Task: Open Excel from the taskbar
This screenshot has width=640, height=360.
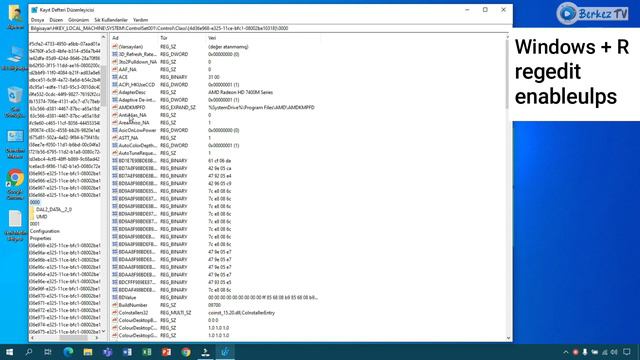Action: click(x=147, y=352)
